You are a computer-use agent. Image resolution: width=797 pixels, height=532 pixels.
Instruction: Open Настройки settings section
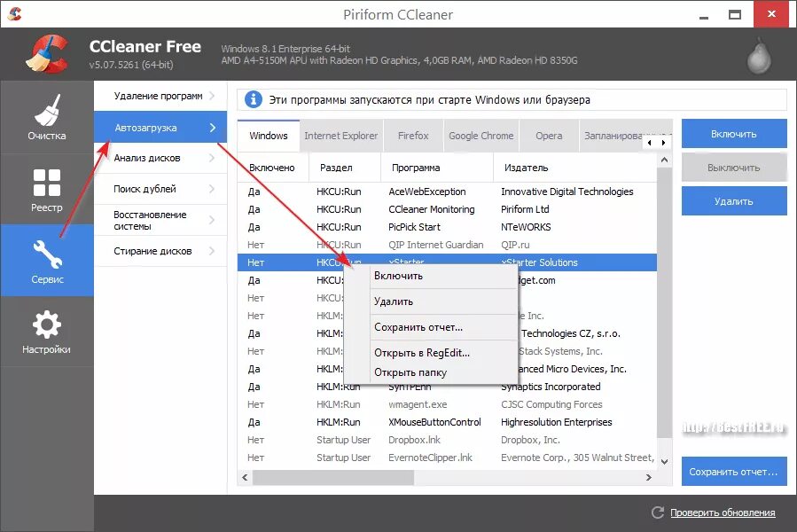click(47, 332)
